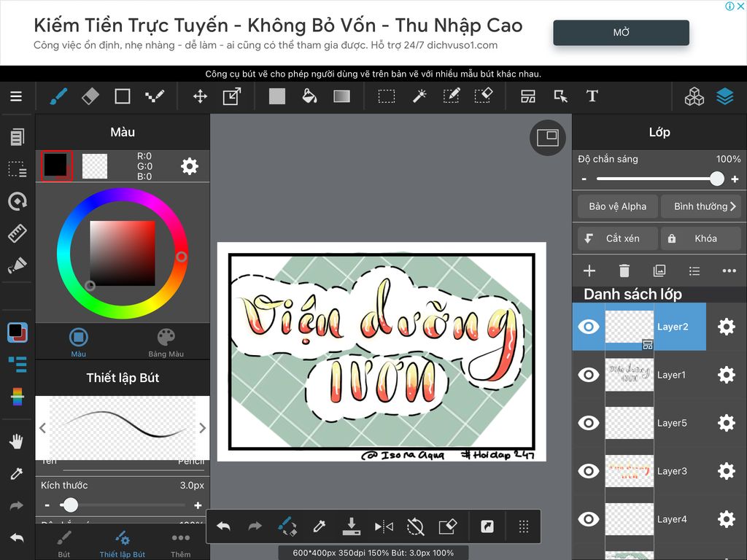Select the dot/curve pen tool
This screenshot has width=747, height=560.
(155, 97)
